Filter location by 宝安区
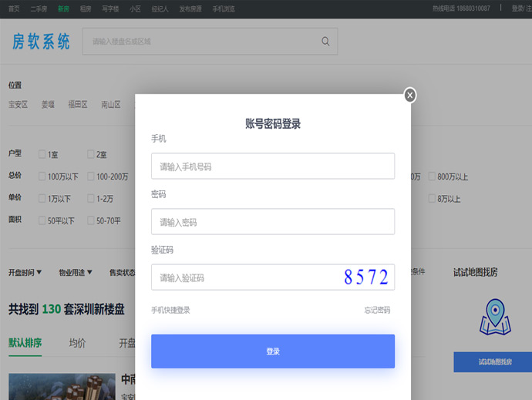 pyautogui.click(x=18, y=105)
